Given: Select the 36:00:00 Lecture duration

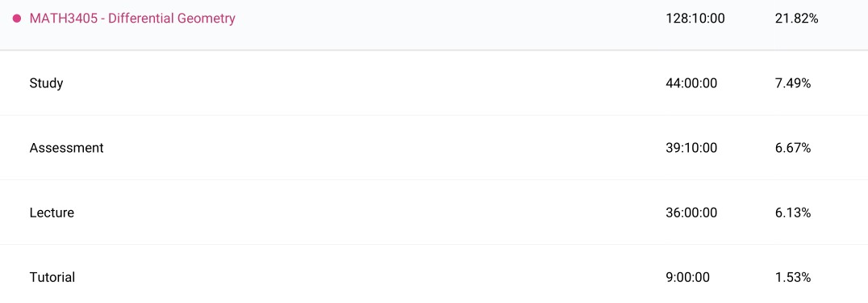Looking at the screenshot, I should click(691, 213).
